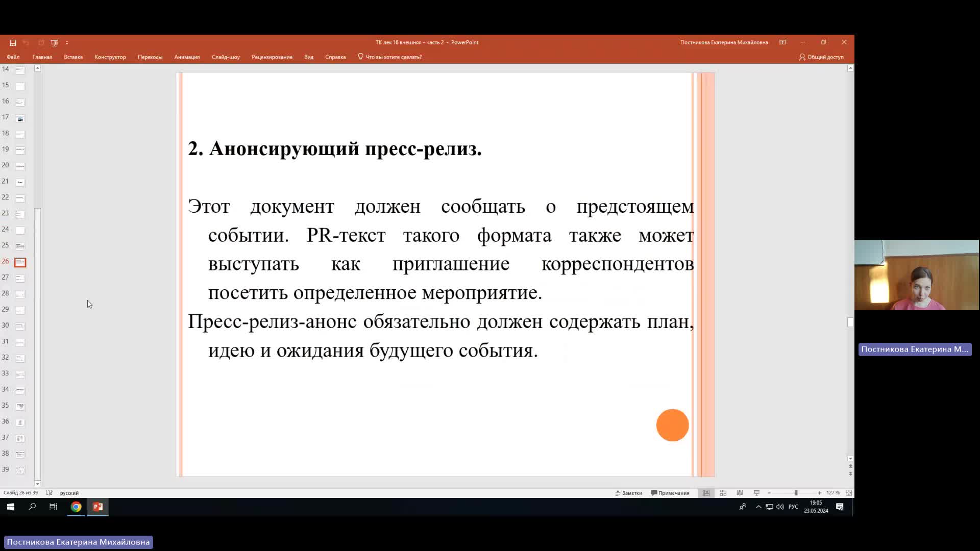Click the main editor scroll-down arrow

coord(850,458)
